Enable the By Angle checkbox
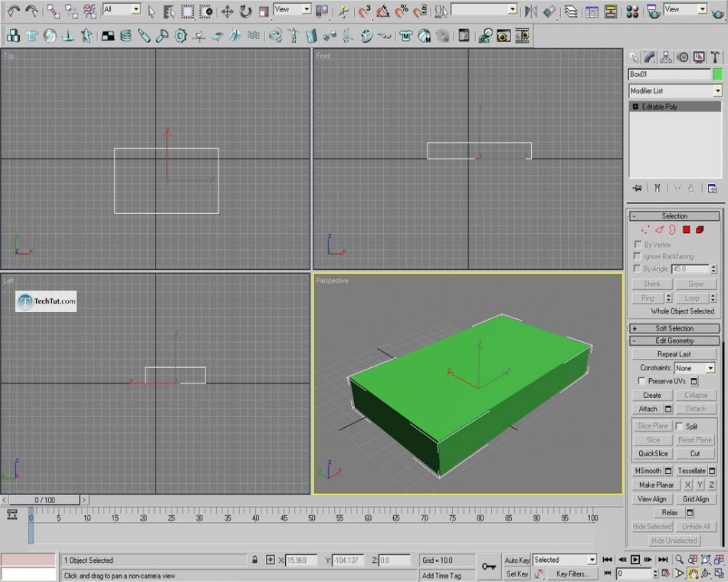This screenshot has height=582, width=728. (638, 268)
